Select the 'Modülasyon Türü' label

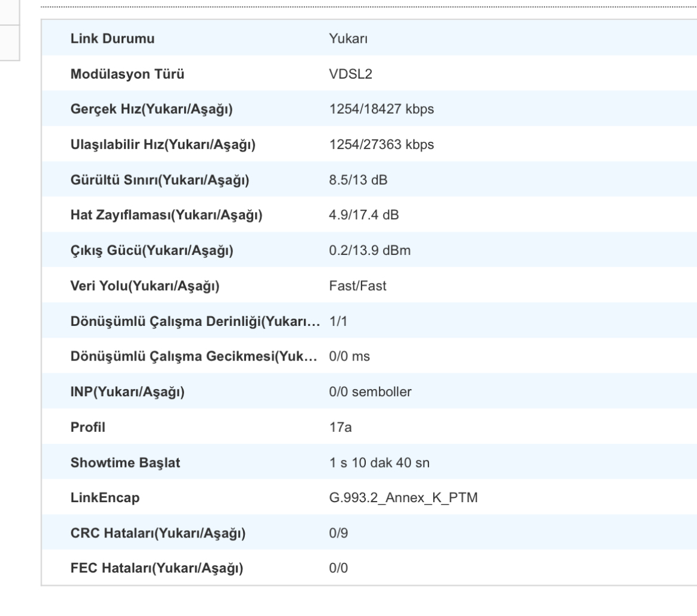point(127,74)
